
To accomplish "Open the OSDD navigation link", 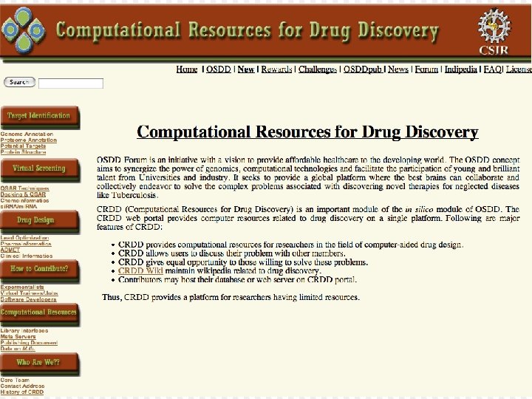I will tap(219, 69).
